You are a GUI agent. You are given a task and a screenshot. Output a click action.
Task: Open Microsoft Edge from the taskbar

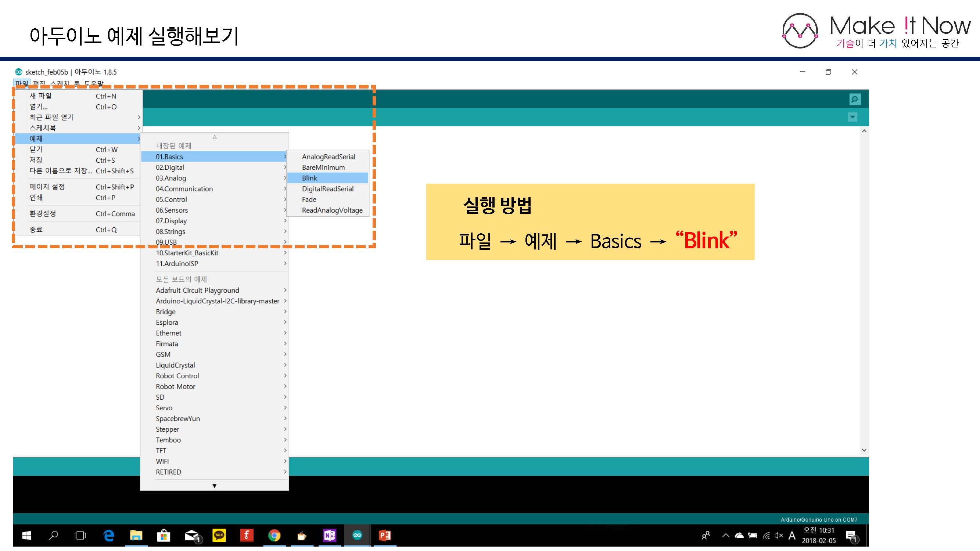tap(109, 536)
